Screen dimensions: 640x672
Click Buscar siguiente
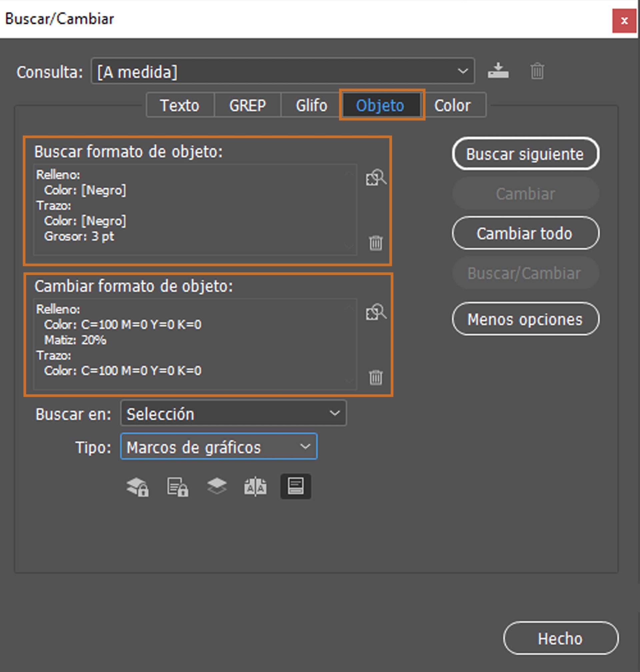(x=525, y=154)
